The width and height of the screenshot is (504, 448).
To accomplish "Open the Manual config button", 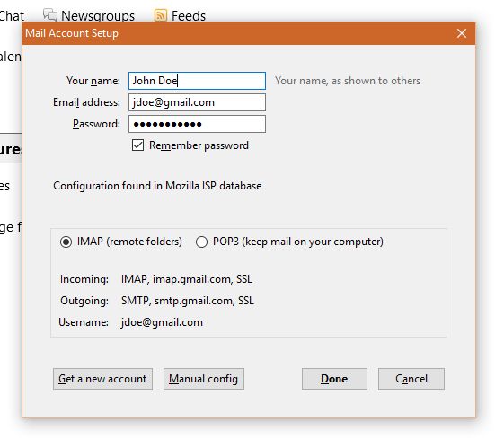I will [x=204, y=379].
